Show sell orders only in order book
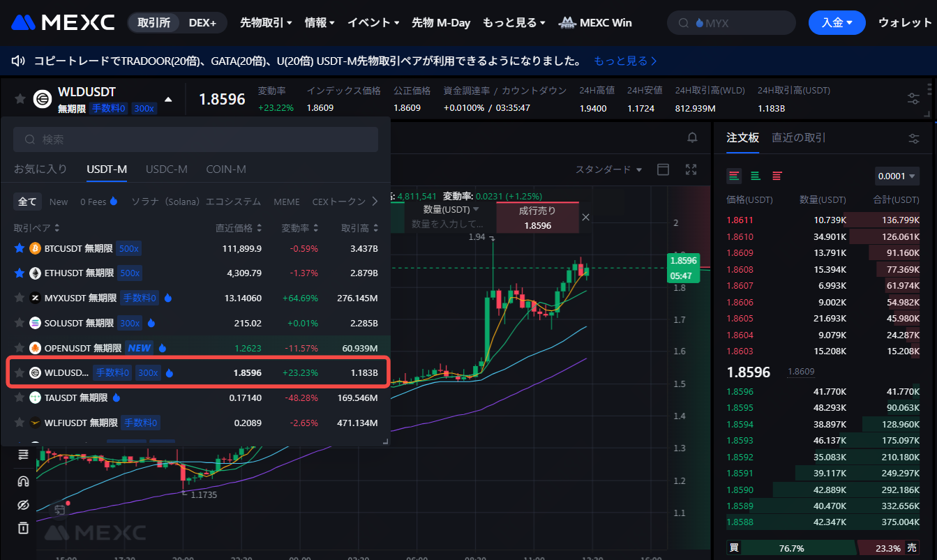 coord(777,176)
